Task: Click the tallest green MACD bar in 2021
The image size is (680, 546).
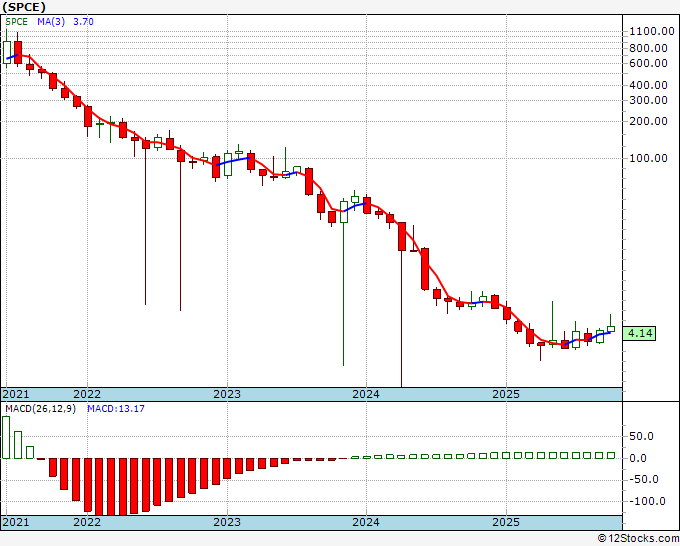Action: tap(6, 437)
